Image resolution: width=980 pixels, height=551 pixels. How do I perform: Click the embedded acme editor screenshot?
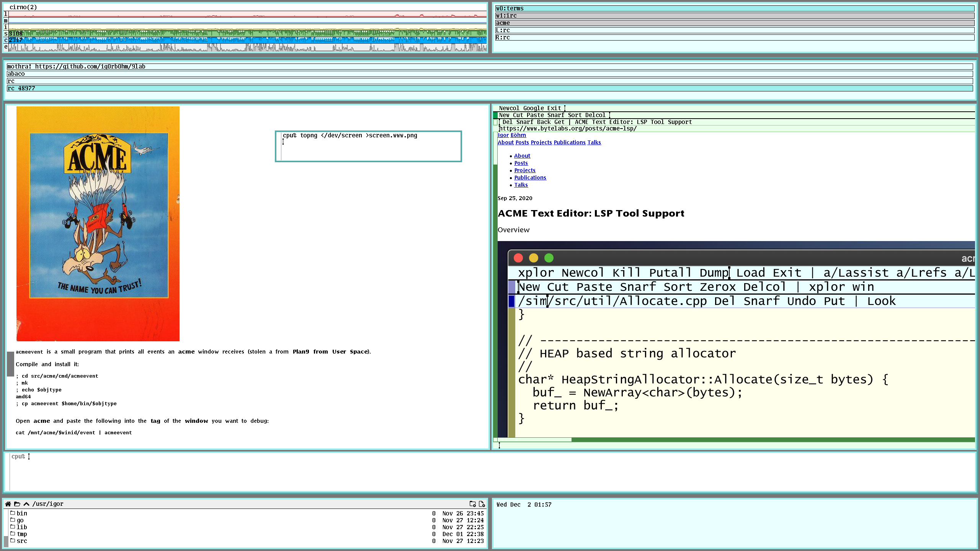[736, 339]
